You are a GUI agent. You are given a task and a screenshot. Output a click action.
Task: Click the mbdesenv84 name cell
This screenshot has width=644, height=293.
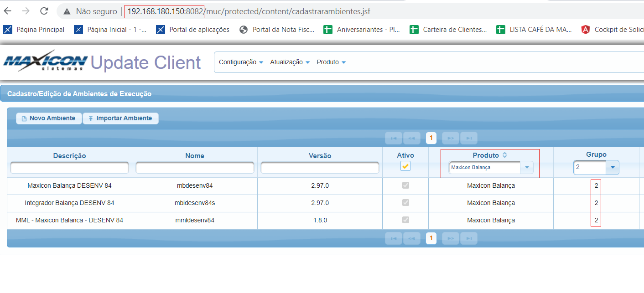click(195, 186)
